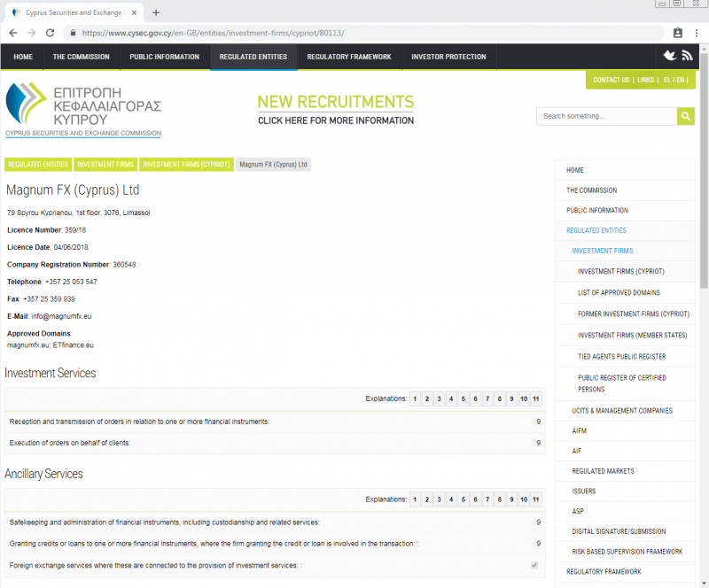The image size is (709, 588).
Task: Open TIED AGENTS PUBLIC REGISTER
Action: click(x=625, y=357)
